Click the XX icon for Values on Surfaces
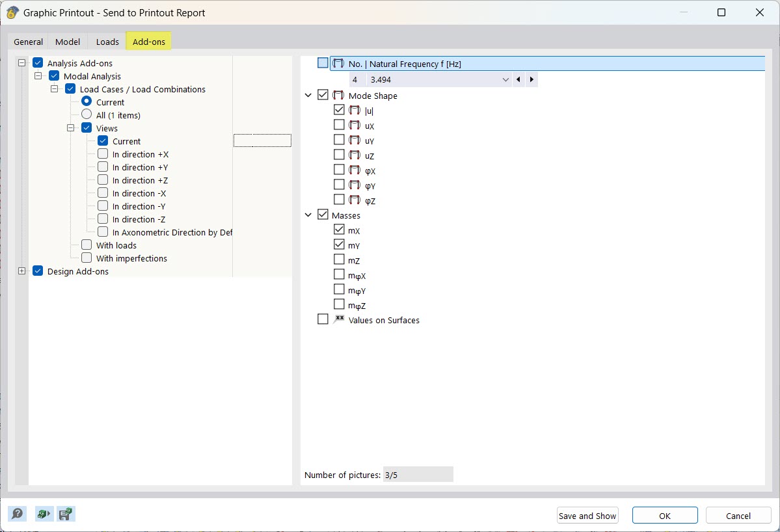The width and height of the screenshot is (780, 532). (x=338, y=319)
